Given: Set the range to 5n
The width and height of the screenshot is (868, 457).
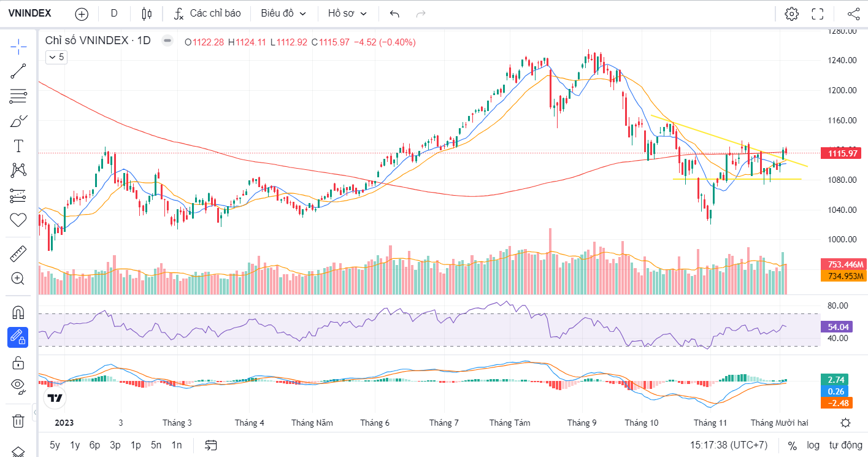Looking at the screenshot, I should tap(156, 445).
